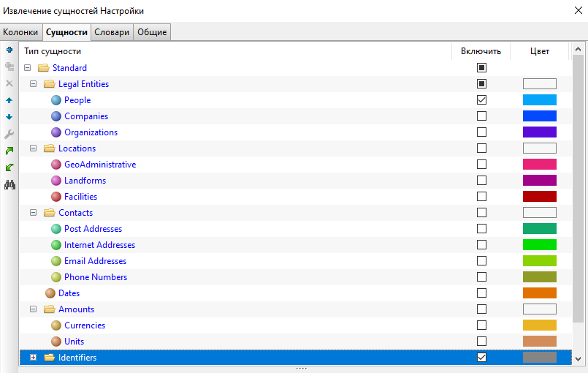Image resolution: width=588 pixels, height=373 pixels.
Task: Enable the Email Addresses checkbox
Action: (481, 261)
